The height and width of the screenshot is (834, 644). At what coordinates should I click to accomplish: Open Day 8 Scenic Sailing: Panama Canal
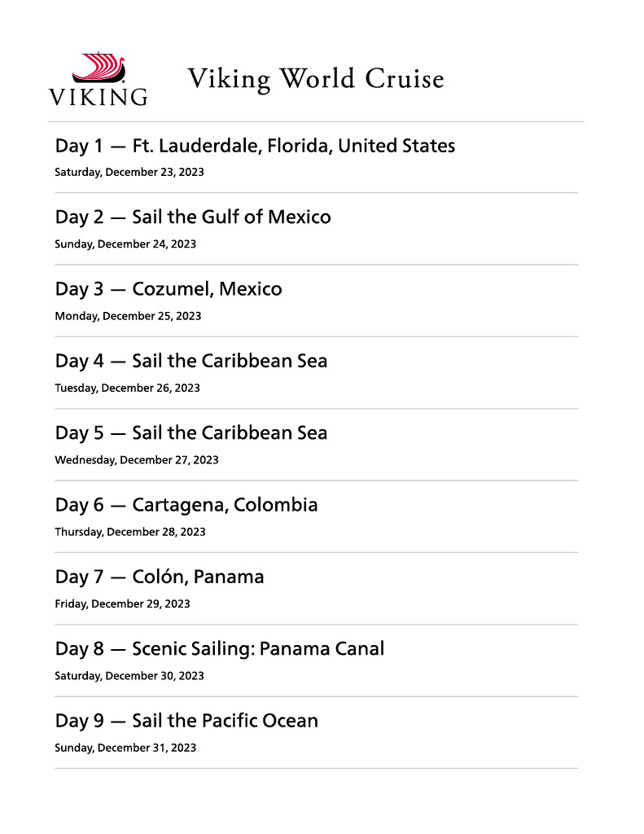pos(220,649)
